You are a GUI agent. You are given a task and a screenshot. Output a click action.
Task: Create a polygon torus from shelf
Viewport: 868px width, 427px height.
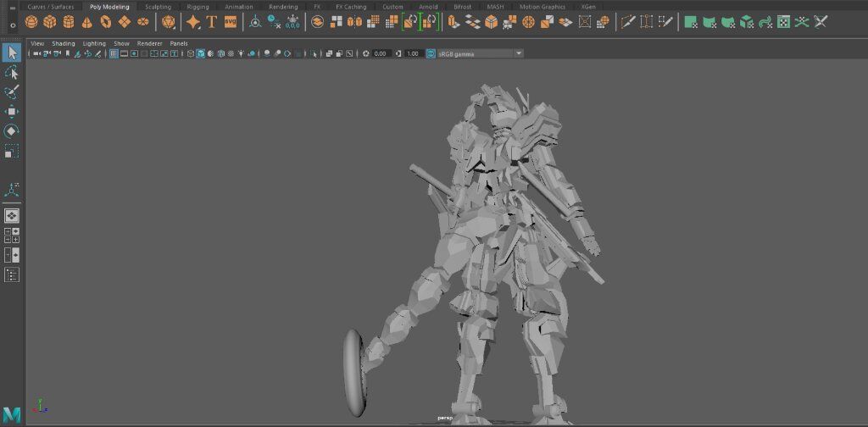click(106, 22)
